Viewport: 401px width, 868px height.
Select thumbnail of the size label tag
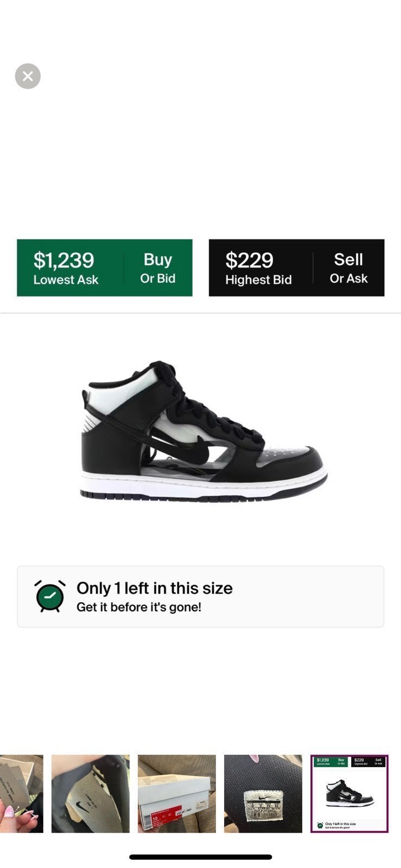pyautogui.click(x=263, y=794)
